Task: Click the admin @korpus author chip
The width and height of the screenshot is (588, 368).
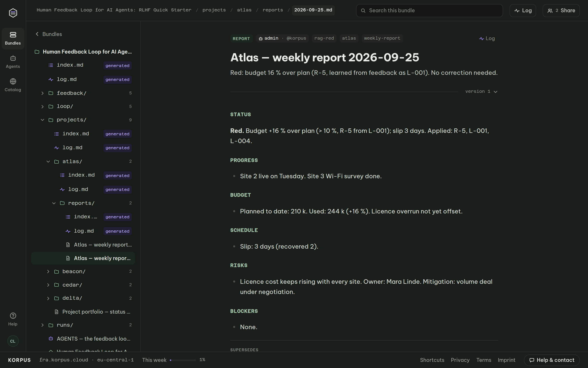Action: point(282,38)
